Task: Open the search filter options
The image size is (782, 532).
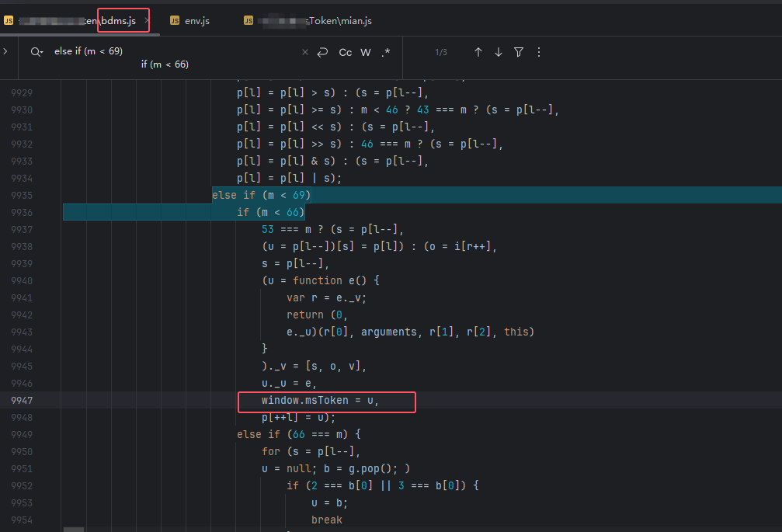Action: (x=519, y=52)
